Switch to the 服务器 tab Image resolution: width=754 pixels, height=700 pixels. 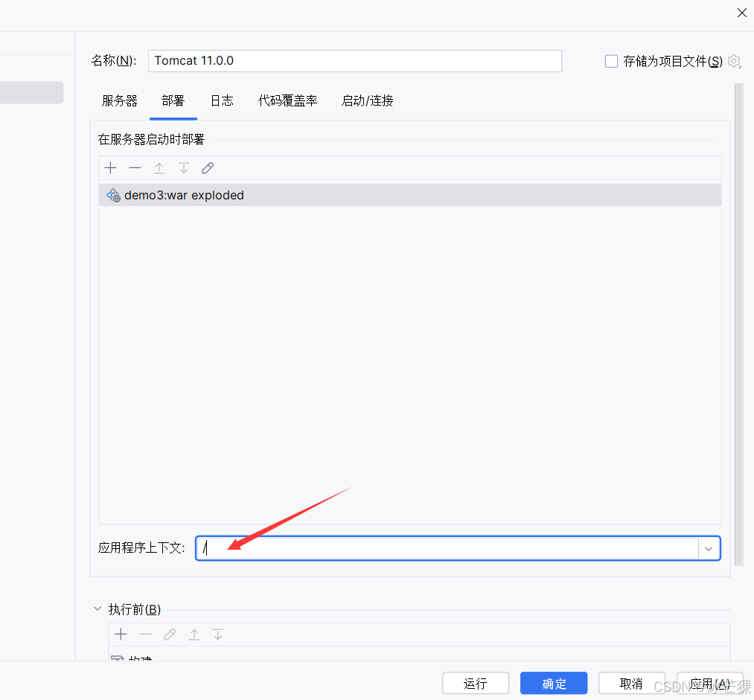pyautogui.click(x=119, y=101)
